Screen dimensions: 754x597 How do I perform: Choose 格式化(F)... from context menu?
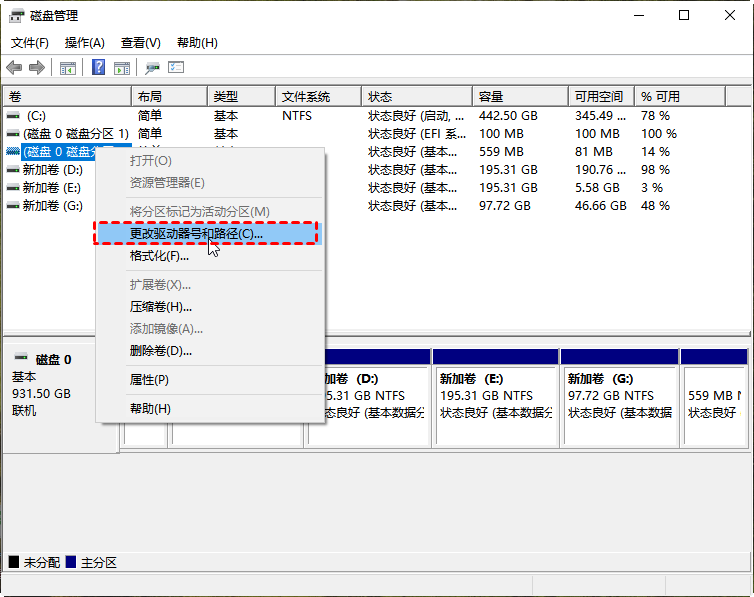click(x=159, y=256)
